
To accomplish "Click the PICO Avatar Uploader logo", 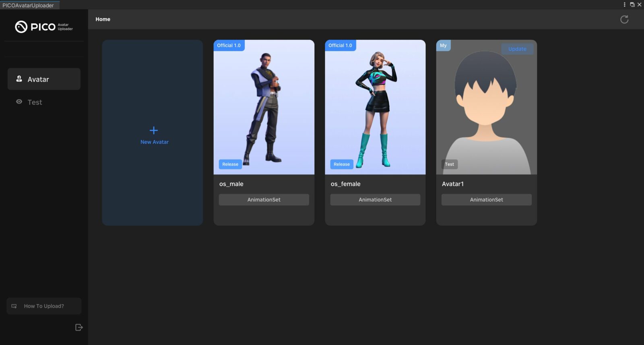I will click(44, 27).
